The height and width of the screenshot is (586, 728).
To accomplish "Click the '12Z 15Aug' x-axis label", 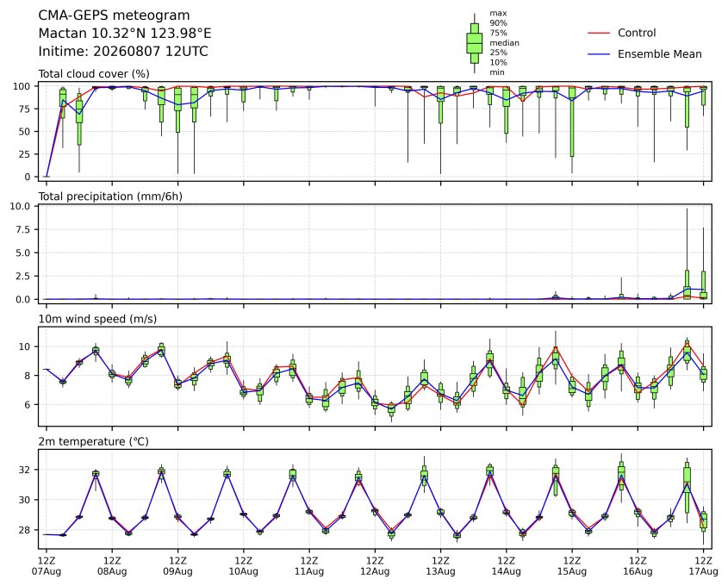I will point(572,566).
